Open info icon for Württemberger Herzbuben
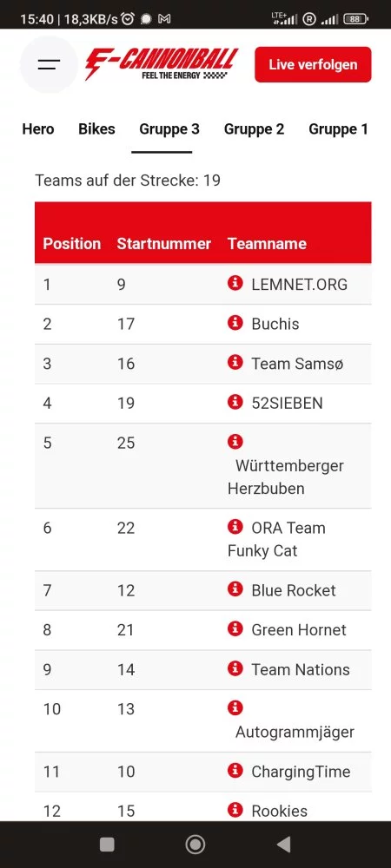The image size is (391, 868). tap(235, 442)
